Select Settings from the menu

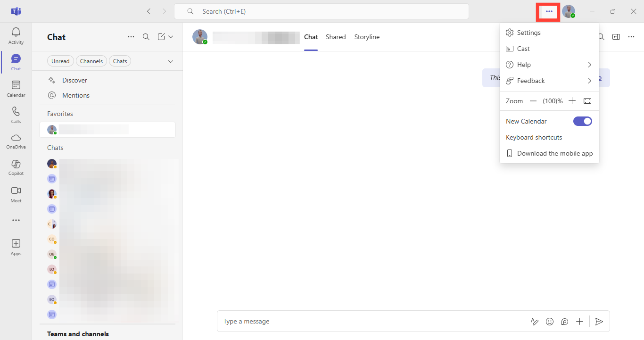click(528, 33)
